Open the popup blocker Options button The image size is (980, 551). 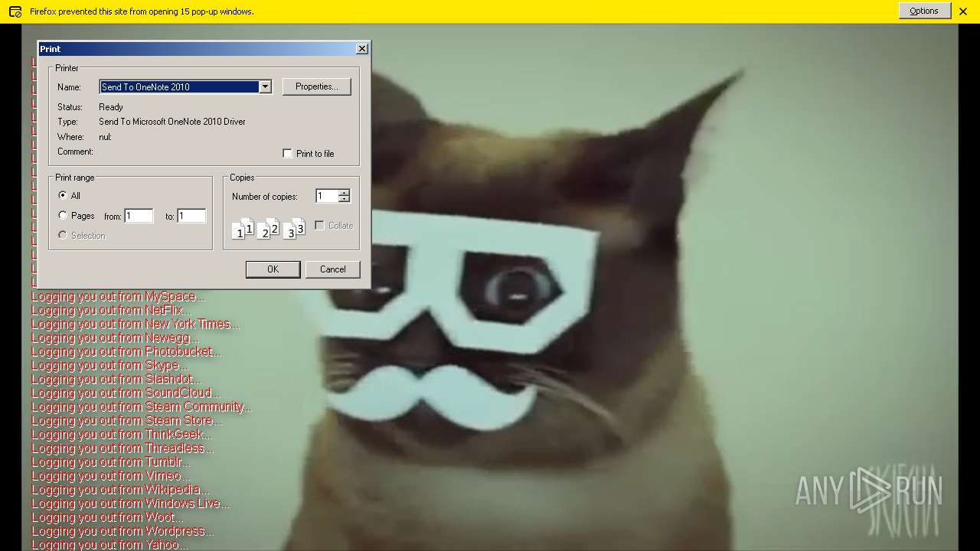point(924,11)
